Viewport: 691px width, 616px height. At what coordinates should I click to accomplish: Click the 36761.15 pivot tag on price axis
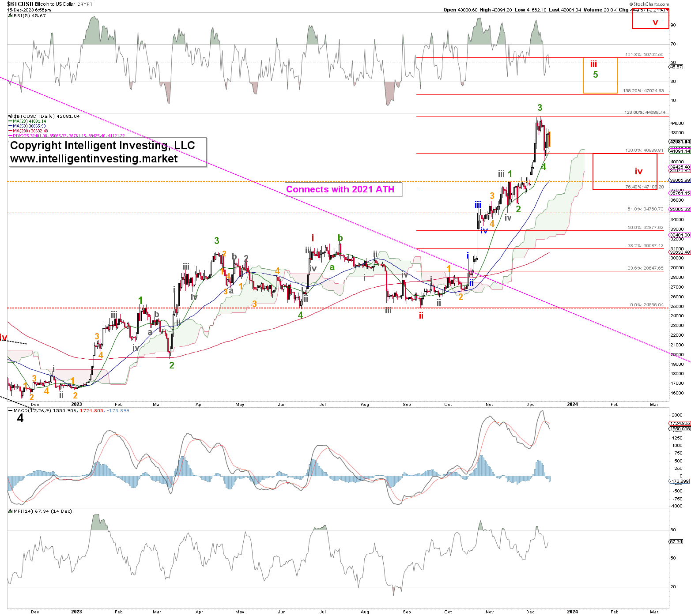pyautogui.click(x=680, y=193)
